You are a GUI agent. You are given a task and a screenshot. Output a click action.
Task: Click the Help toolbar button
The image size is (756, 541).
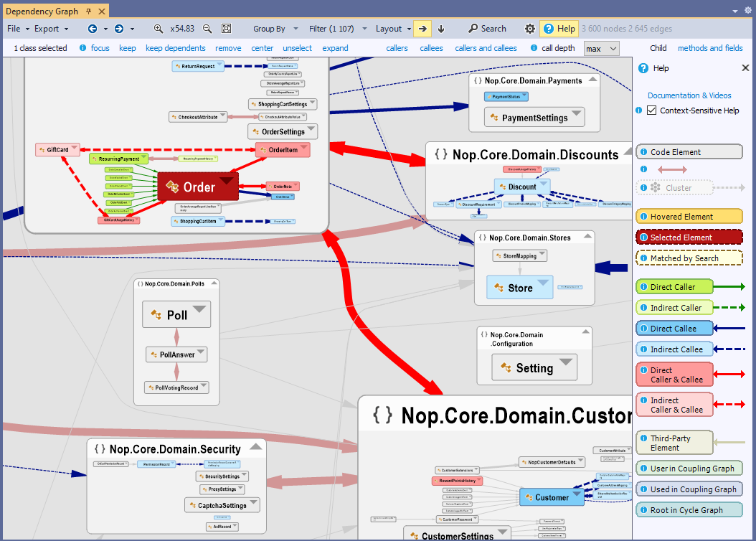559,29
